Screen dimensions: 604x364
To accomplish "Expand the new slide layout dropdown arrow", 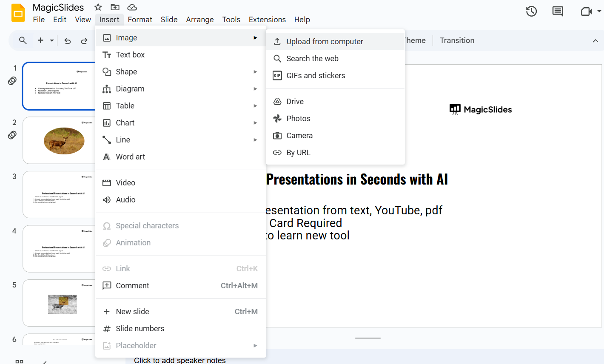I will [52, 41].
